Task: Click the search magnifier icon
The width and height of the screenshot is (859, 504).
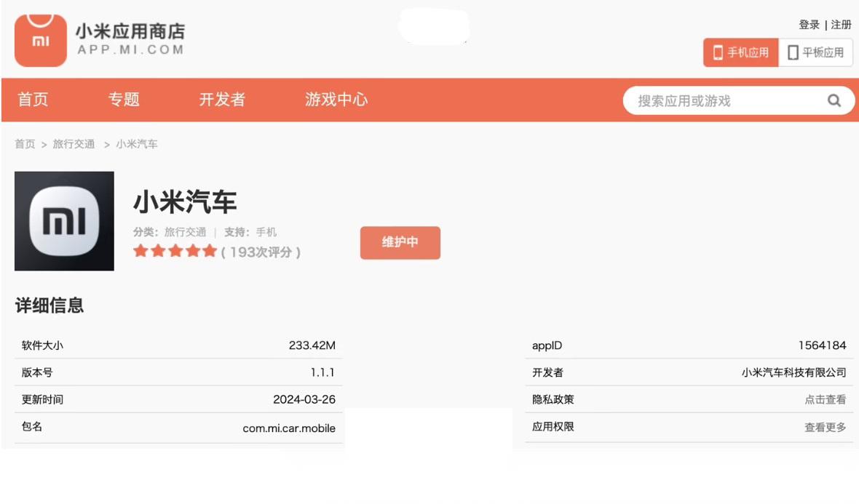Action: click(834, 100)
